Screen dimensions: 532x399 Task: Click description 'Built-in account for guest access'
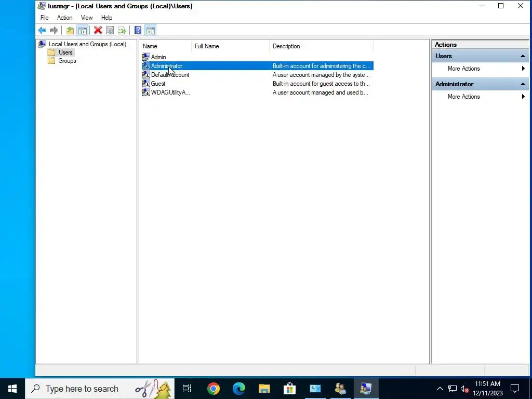coord(321,84)
